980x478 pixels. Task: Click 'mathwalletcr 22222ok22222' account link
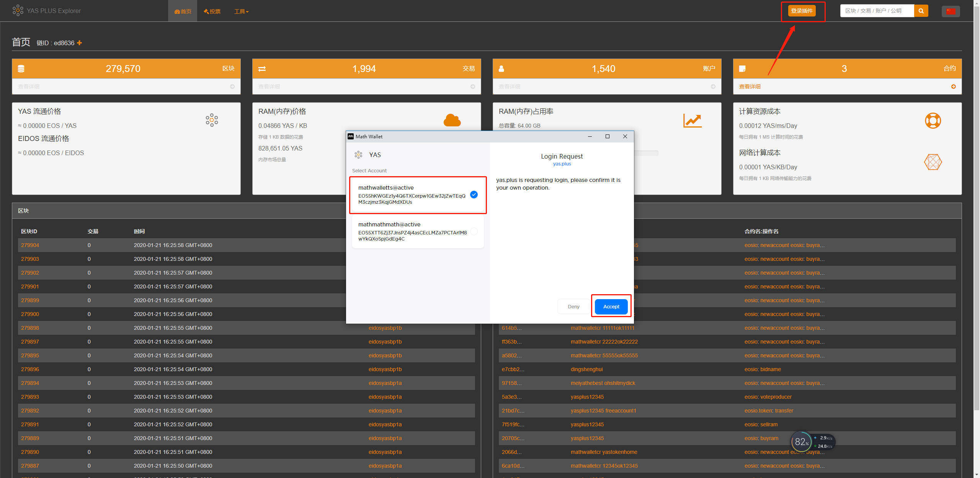tap(604, 342)
